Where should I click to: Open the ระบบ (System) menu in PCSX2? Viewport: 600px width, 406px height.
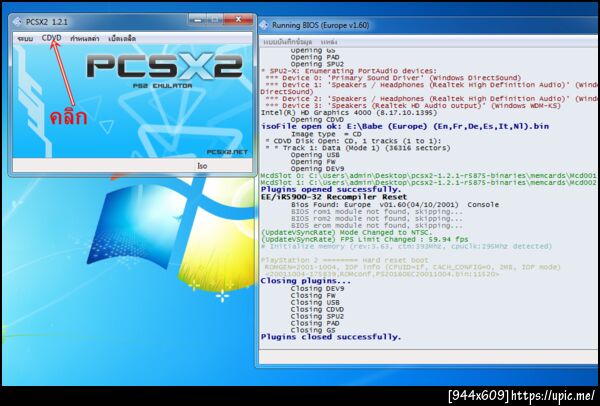[25, 39]
